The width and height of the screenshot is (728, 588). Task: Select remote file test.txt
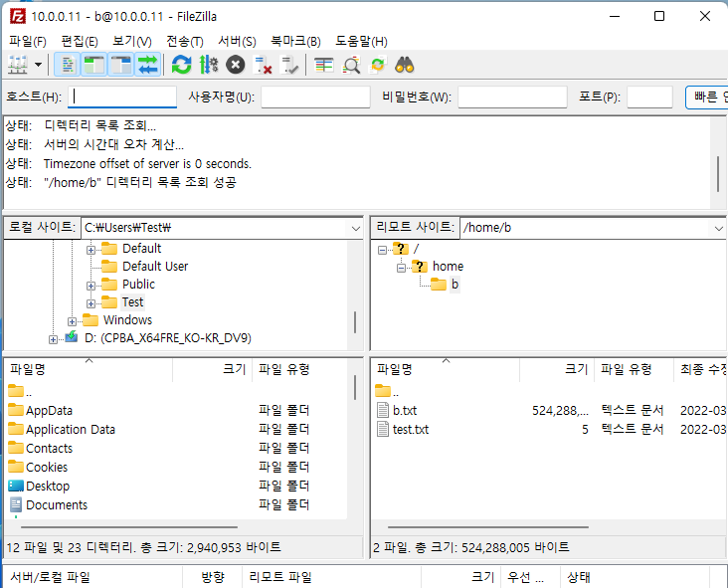(411, 430)
